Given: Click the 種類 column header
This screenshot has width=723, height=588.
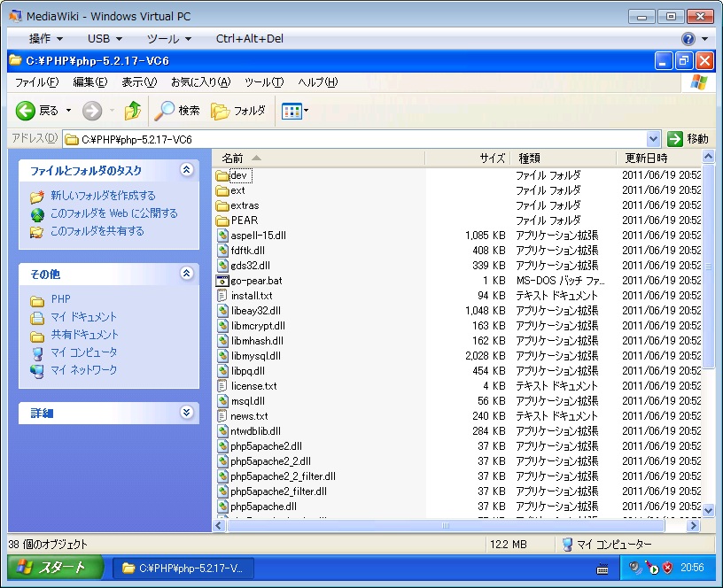Looking at the screenshot, I should (x=563, y=159).
